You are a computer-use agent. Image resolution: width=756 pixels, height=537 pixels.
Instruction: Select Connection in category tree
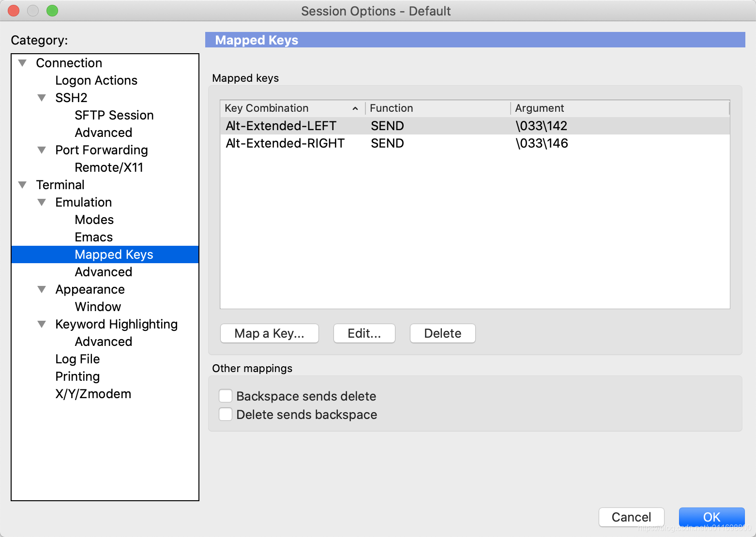pos(69,63)
